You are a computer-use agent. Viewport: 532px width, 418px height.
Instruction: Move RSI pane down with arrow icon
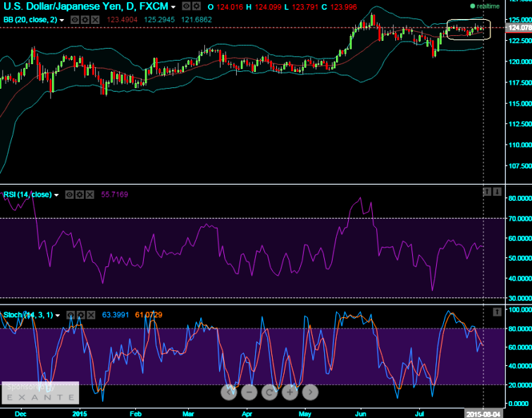pos(497,192)
